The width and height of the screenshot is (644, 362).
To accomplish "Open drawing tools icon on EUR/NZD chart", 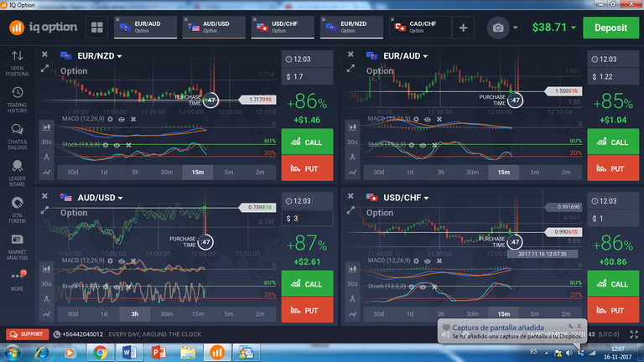I will (x=46, y=157).
